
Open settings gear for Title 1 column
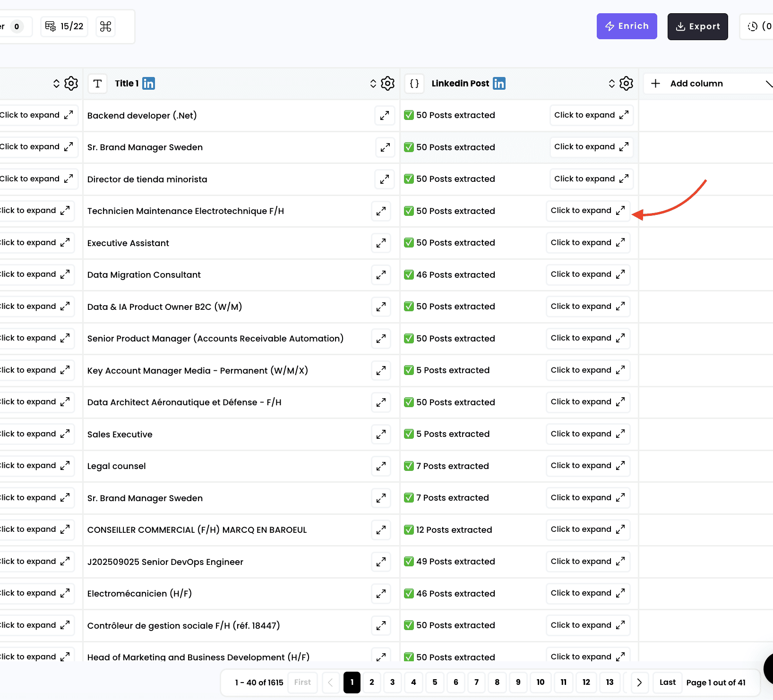pyautogui.click(x=387, y=84)
